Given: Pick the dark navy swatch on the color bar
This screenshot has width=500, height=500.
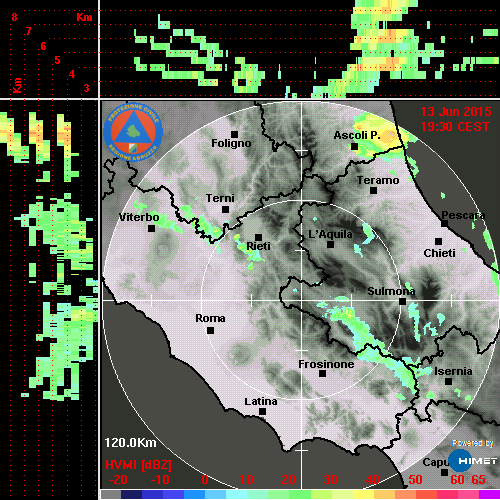Looking at the screenshot, I should 131,494.
